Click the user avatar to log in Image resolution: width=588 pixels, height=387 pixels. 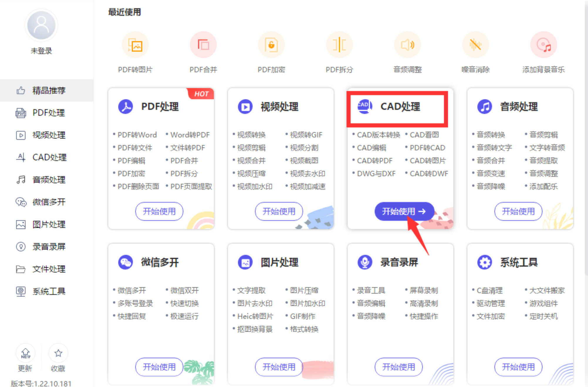point(41,26)
